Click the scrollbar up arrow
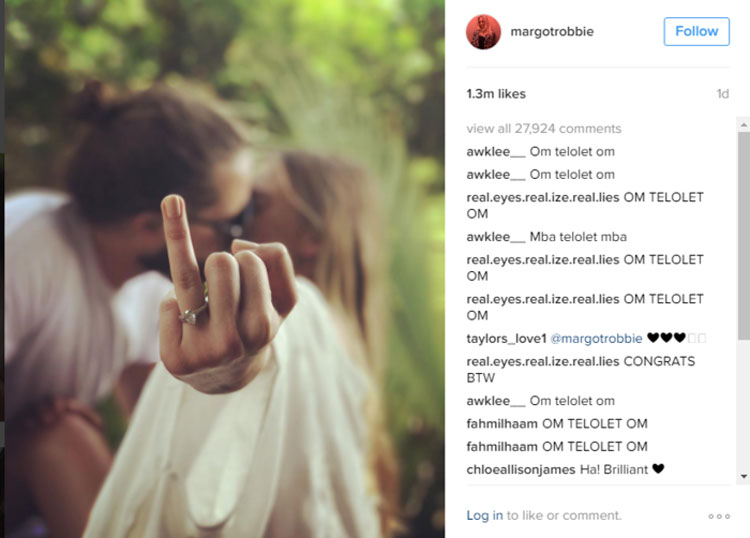 tap(743, 125)
